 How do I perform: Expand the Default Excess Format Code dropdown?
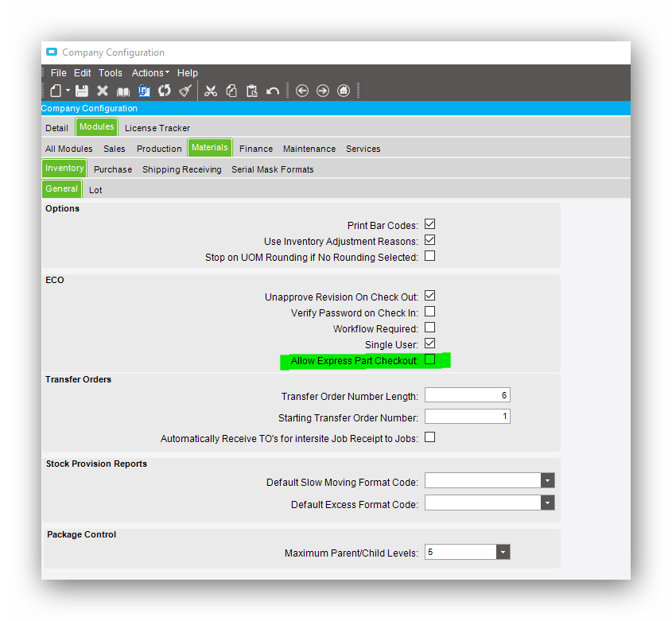(x=548, y=503)
